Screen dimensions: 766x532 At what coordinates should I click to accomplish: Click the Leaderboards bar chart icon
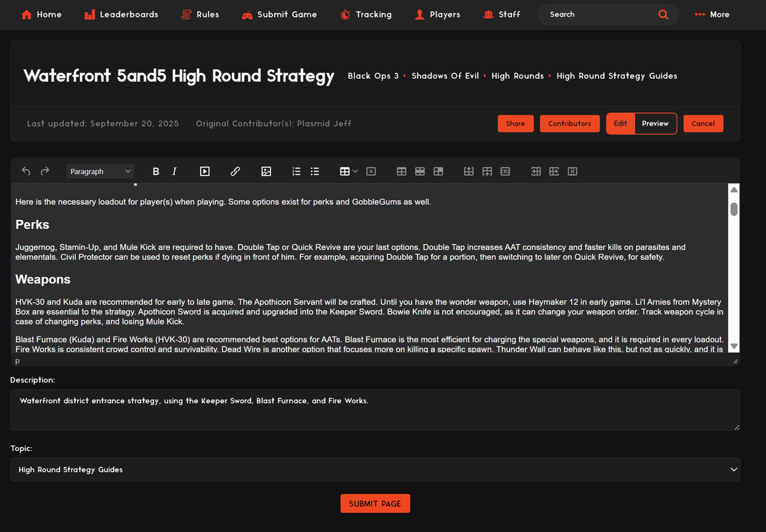click(x=89, y=15)
